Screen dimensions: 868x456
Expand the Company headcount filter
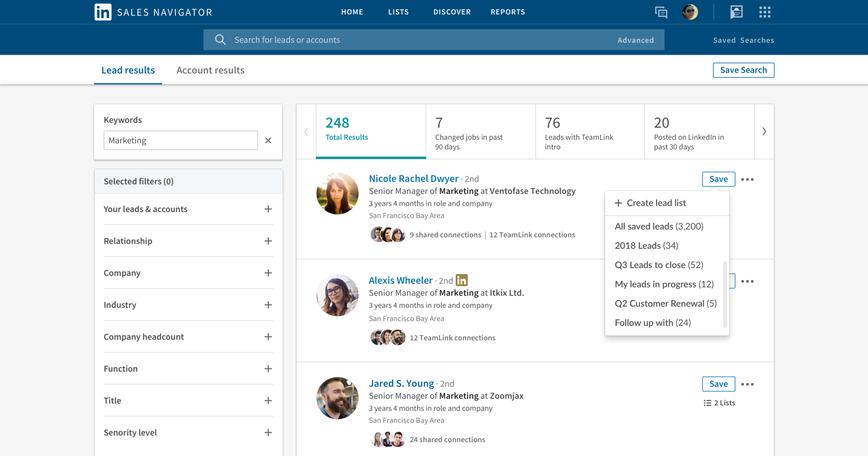coord(269,337)
